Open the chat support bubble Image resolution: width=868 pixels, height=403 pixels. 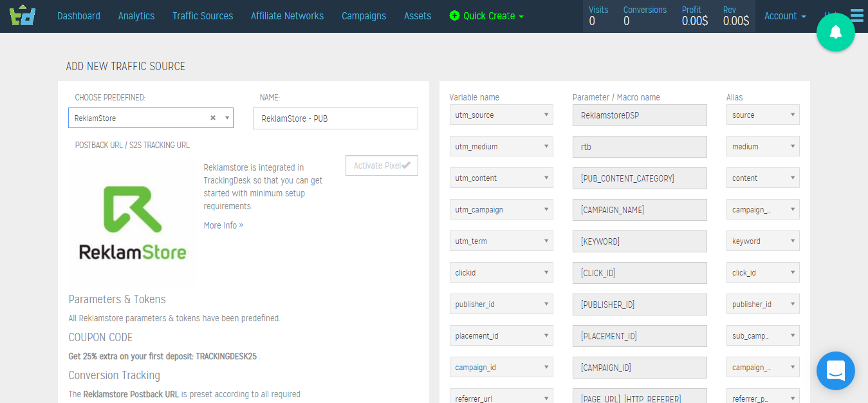tap(835, 371)
